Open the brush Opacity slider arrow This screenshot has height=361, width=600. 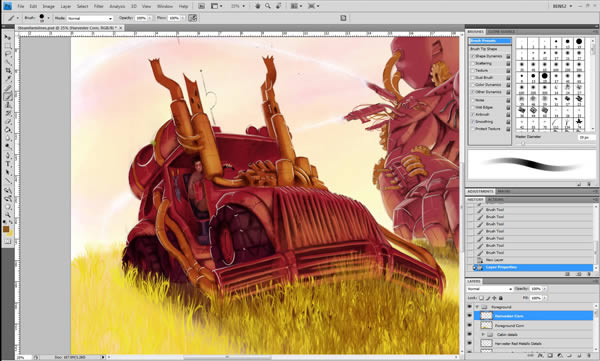click(x=150, y=18)
